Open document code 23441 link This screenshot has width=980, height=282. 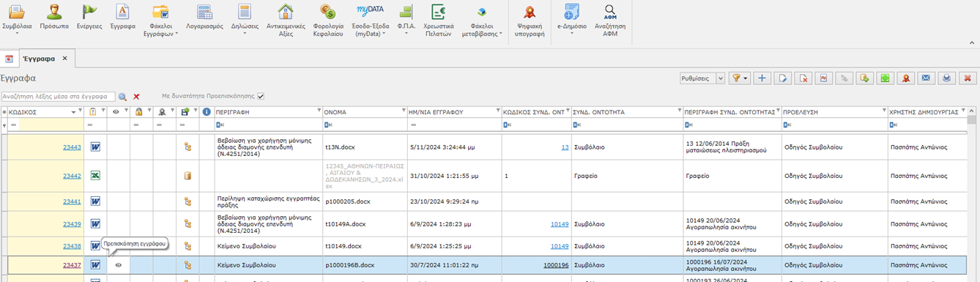(72, 201)
